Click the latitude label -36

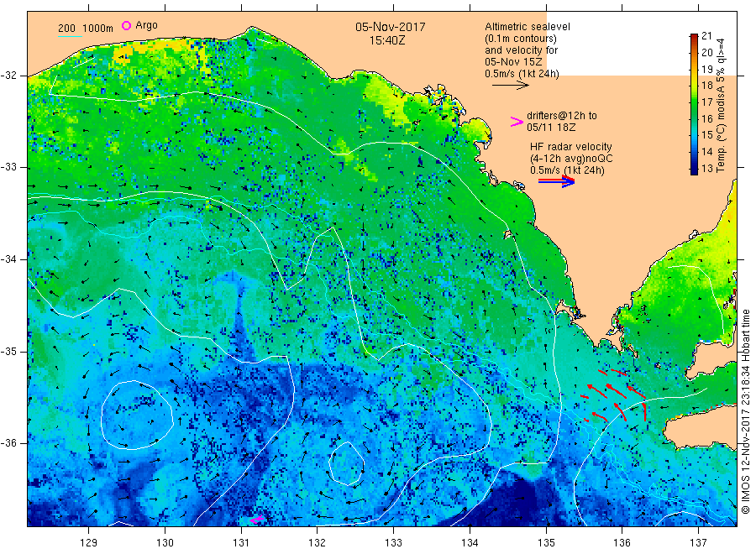8,442
